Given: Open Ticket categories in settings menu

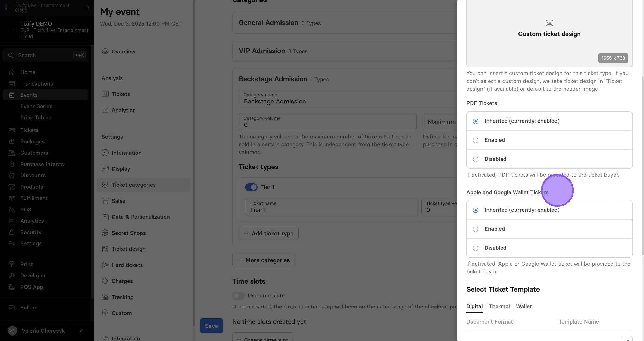Looking at the screenshot, I should coord(143,185).
